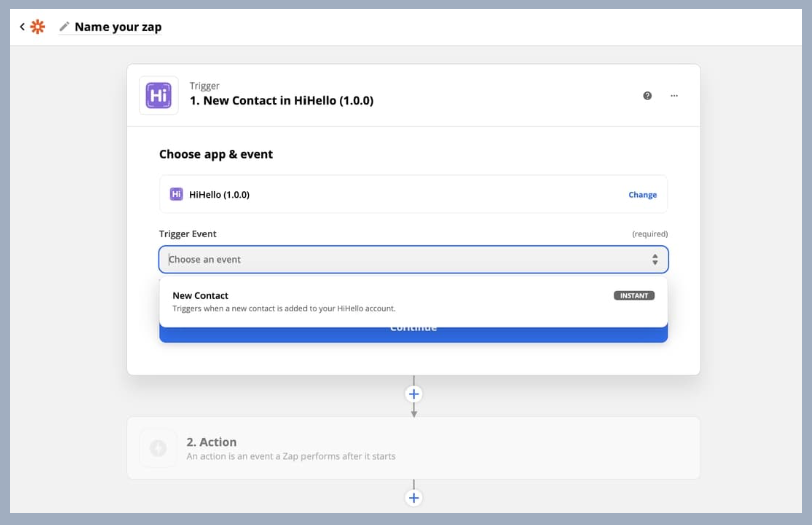This screenshot has height=525, width=812.
Task: Click the greyed plus icon in Action step
Action: click(x=158, y=448)
